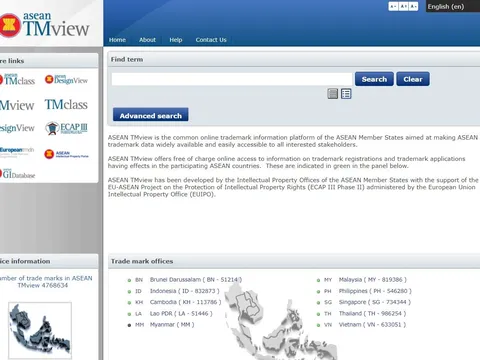This screenshot has width=480, height=360.
Task: Open the ASEAN TMclass link logo
Action: [18, 79]
